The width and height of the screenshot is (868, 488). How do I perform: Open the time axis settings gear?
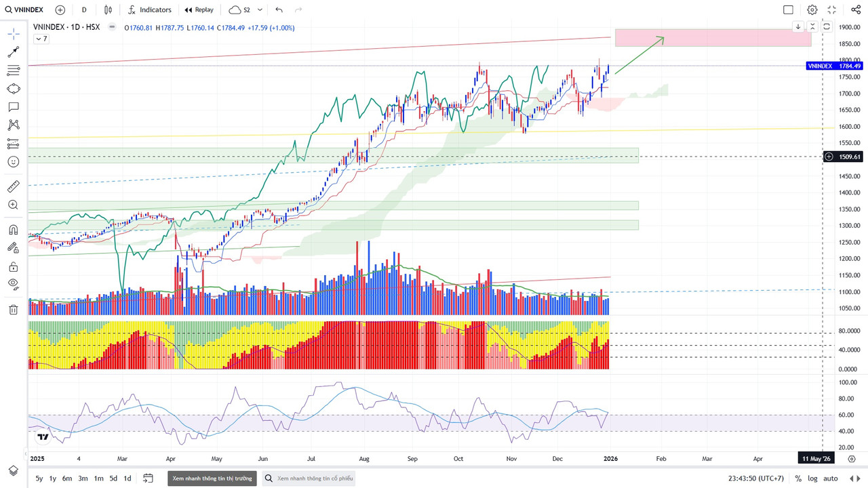point(852,458)
